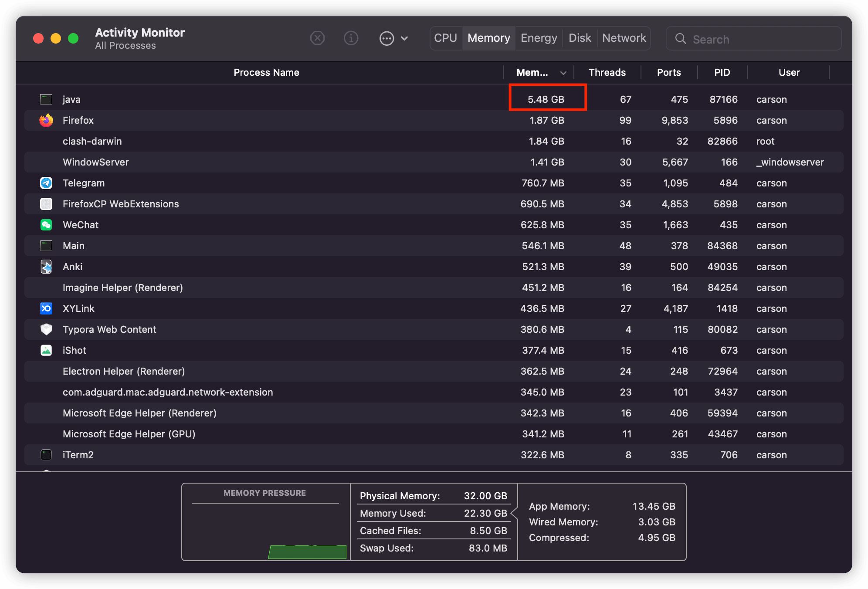
Task: Click the Swap Used 83.0 MB entry
Action: click(434, 548)
